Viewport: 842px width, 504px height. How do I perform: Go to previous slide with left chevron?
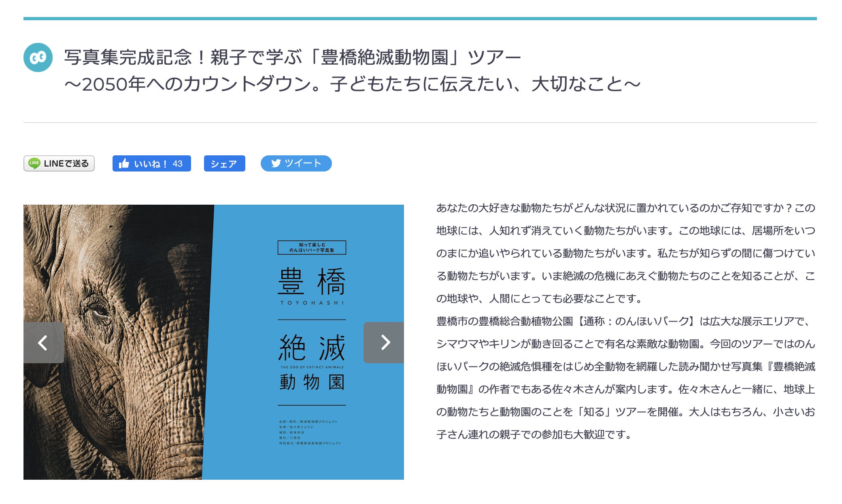43,343
